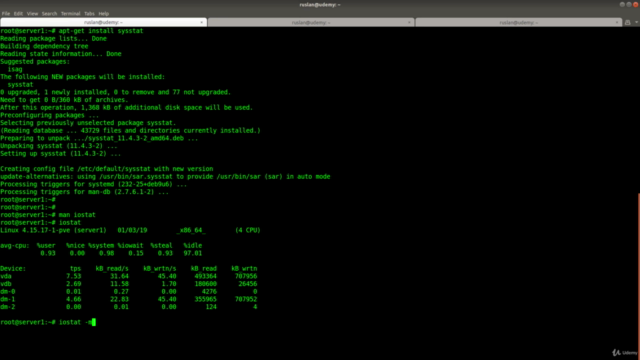Click the 'tps' column header
Viewport: 640px width, 360px height.
coord(76,269)
